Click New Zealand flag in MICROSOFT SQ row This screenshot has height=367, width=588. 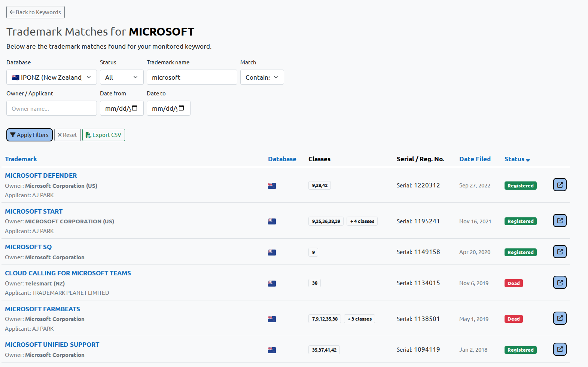pyautogui.click(x=272, y=253)
